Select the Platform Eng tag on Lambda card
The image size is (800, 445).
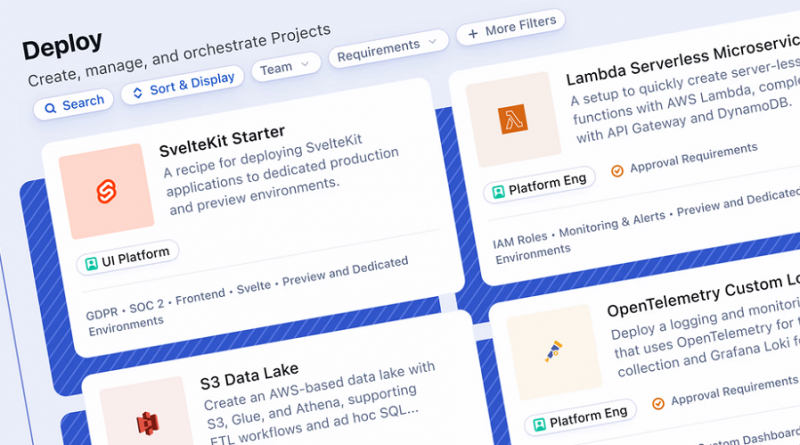click(x=539, y=186)
